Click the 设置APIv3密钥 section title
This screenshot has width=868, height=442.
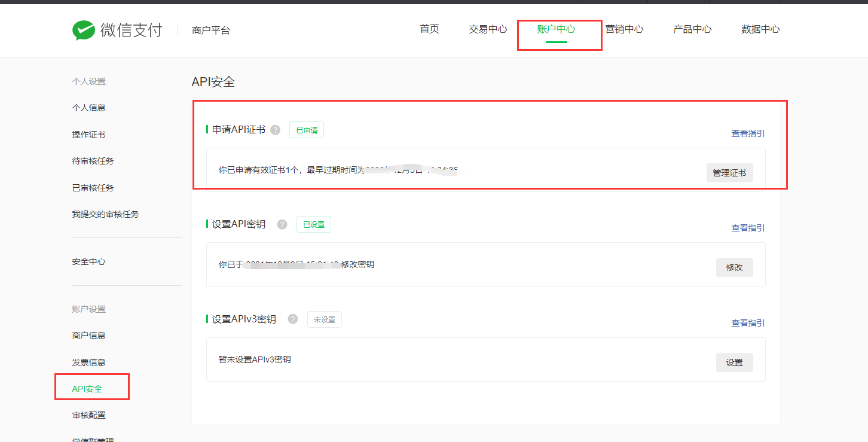coord(244,319)
